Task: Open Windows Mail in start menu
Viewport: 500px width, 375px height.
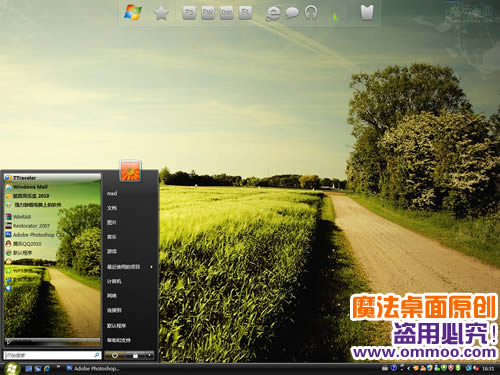Action: [x=52, y=187]
